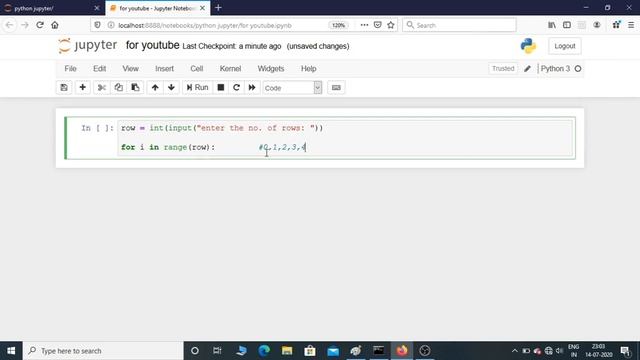Click the 'In [ ]:' cell prompt
The image size is (640, 360).
click(97, 128)
